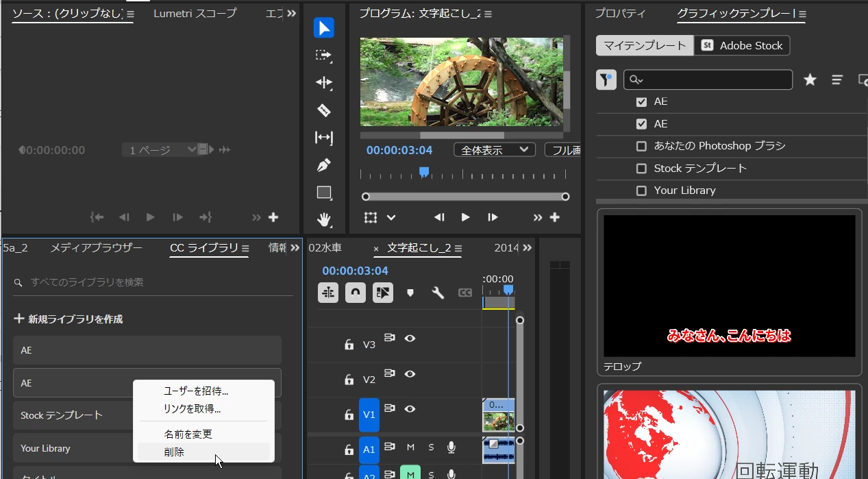Open the フル画質 playback resolution dropdown
The width and height of the screenshot is (868, 479).
tap(562, 149)
